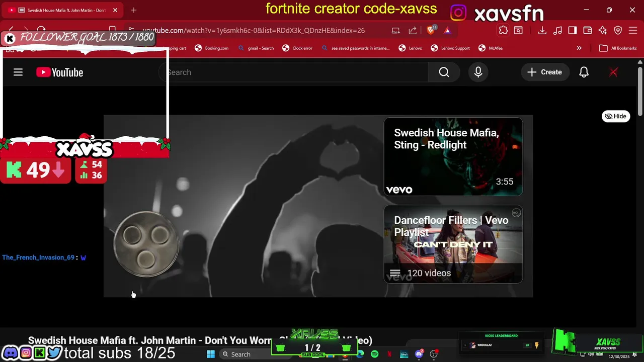Screen dimensions: 644x362
Task: Open Brave Rewards triangle icon
Action: (x=447, y=30)
